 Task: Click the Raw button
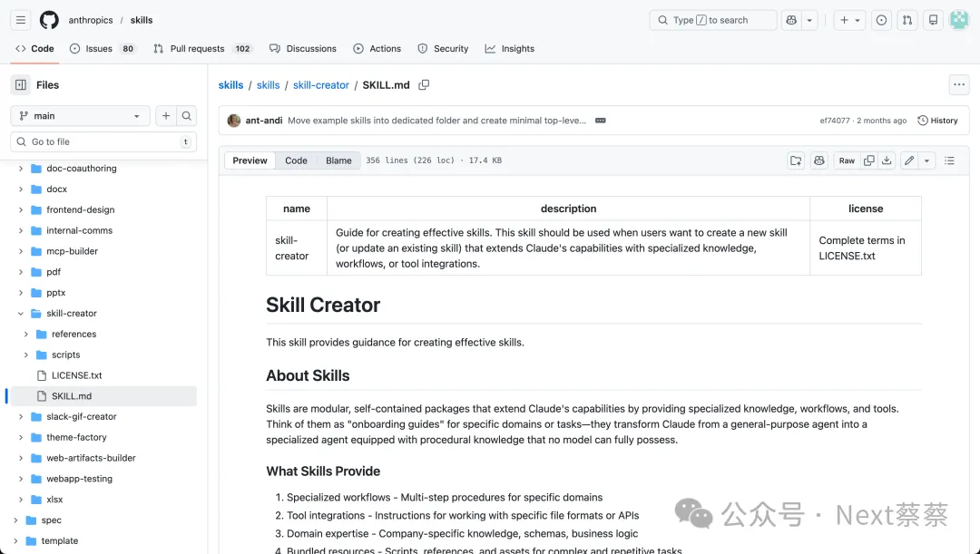click(x=846, y=160)
